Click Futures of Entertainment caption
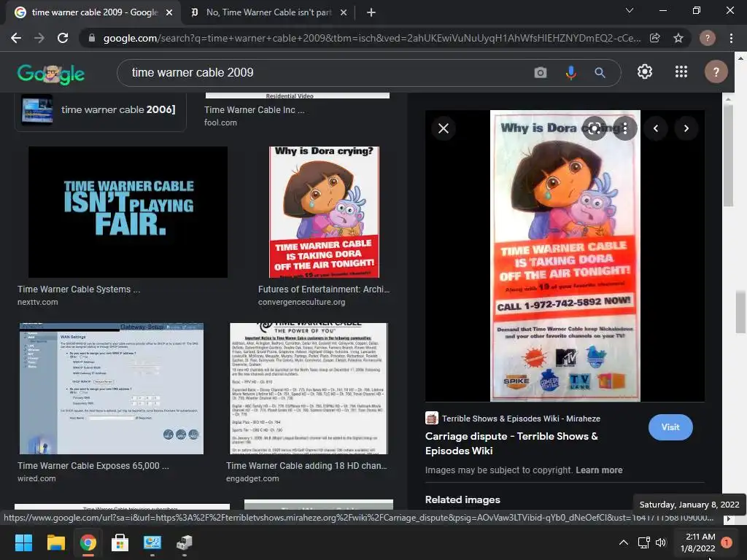 tap(324, 289)
